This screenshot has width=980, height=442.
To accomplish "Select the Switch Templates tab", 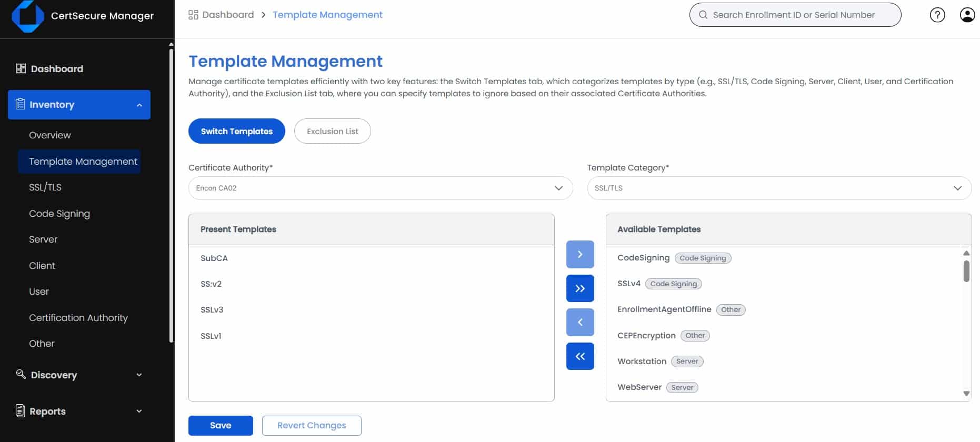I will 236,131.
